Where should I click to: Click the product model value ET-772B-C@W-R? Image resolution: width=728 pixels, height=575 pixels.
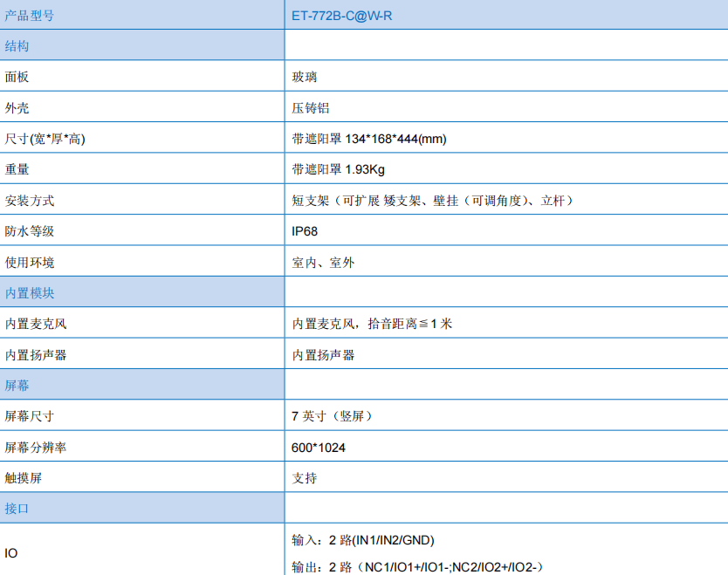[x=342, y=15]
